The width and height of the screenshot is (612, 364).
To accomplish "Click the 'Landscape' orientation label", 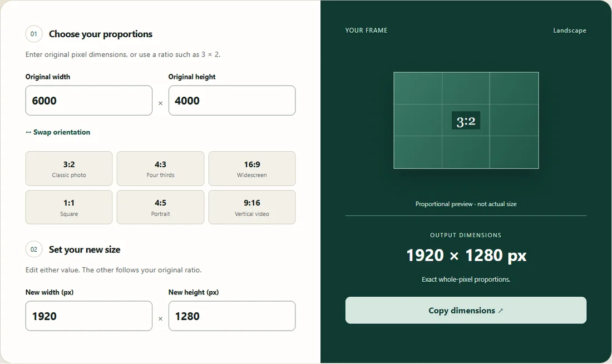I will click(x=570, y=31).
